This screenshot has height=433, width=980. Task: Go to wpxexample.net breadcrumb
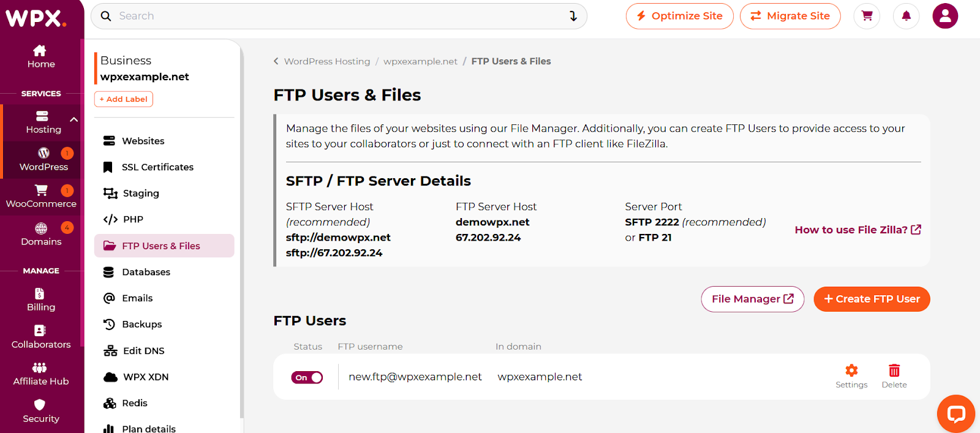[420, 61]
